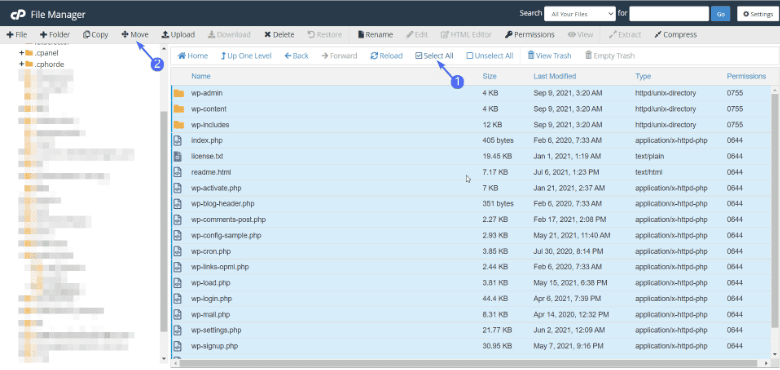Screen dimensions: 780x370
Task: Select the wp-mail.php file name
Action: [x=210, y=314]
